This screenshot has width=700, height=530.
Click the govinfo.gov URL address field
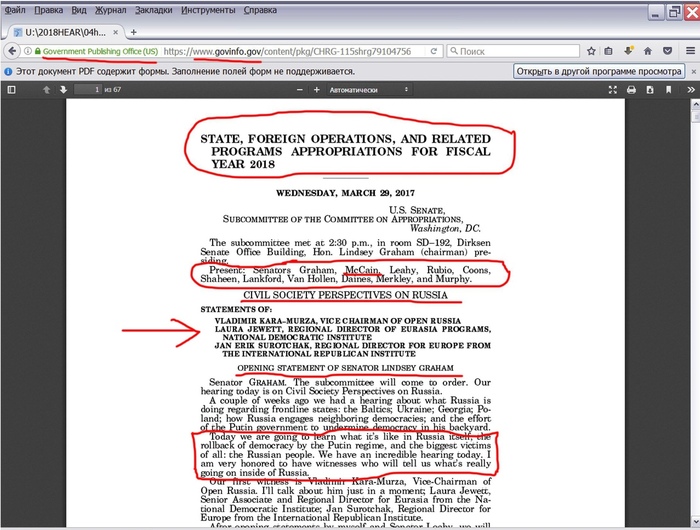coord(287,51)
